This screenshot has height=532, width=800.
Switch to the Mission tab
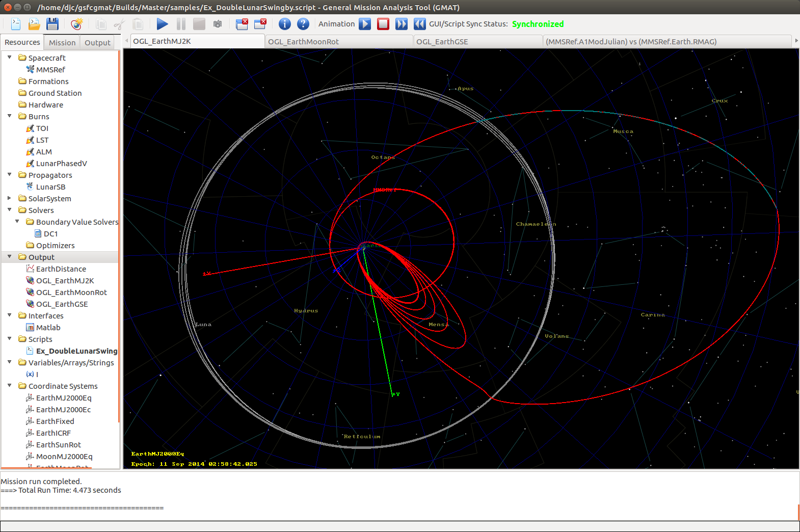62,43
